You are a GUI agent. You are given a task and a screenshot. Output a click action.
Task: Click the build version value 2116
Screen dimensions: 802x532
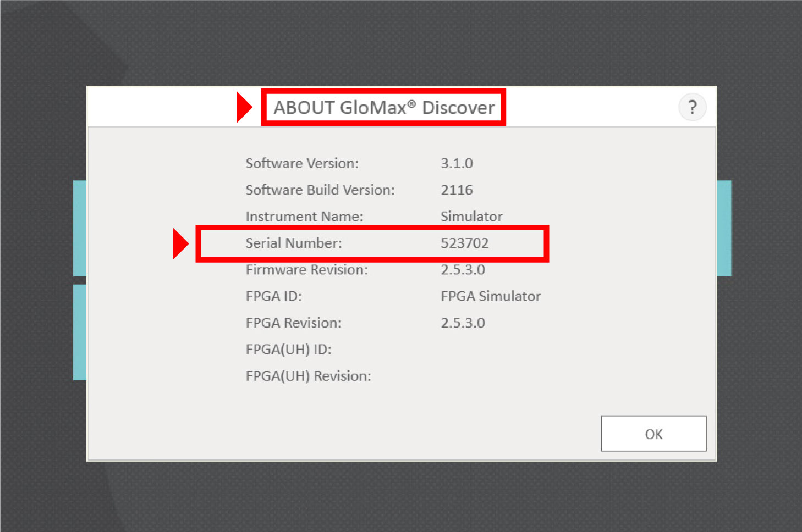pos(457,190)
